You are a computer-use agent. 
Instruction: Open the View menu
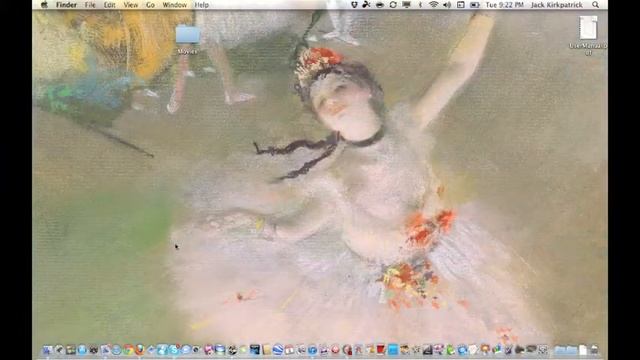point(131,5)
